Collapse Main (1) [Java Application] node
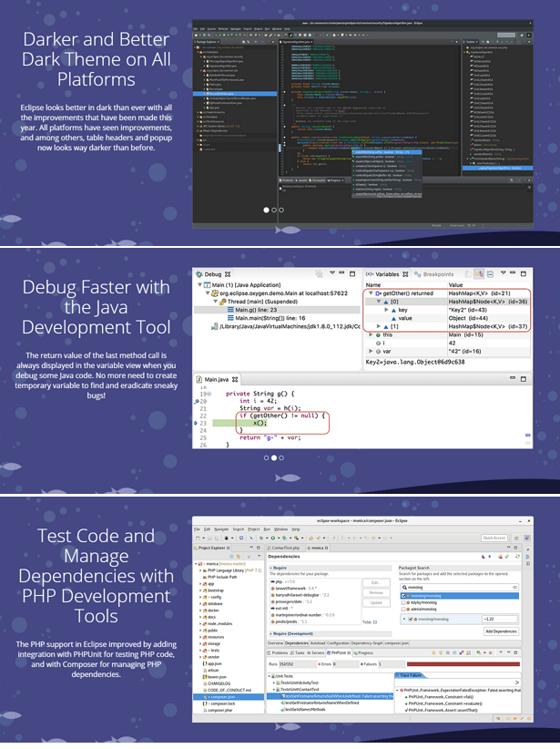 point(200,284)
